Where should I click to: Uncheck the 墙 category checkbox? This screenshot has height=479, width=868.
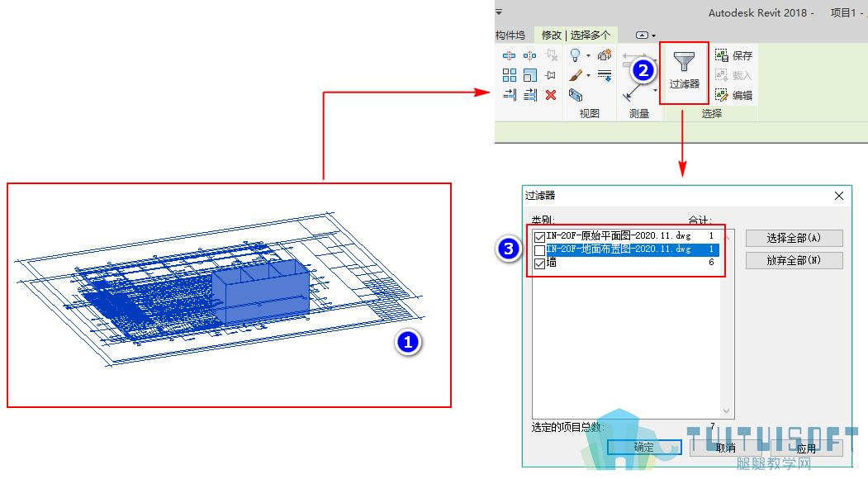(x=540, y=263)
